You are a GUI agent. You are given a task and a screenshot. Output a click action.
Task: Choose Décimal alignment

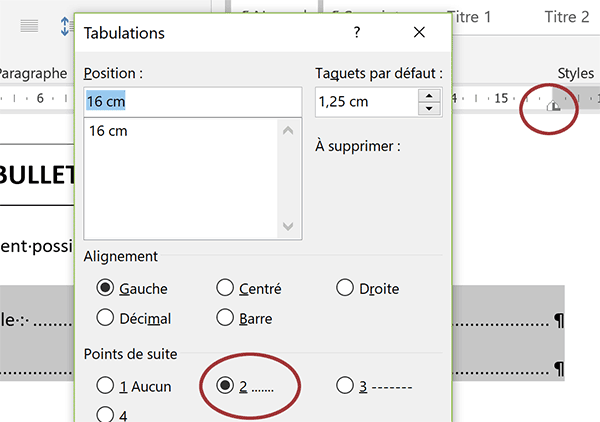(105, 318)
